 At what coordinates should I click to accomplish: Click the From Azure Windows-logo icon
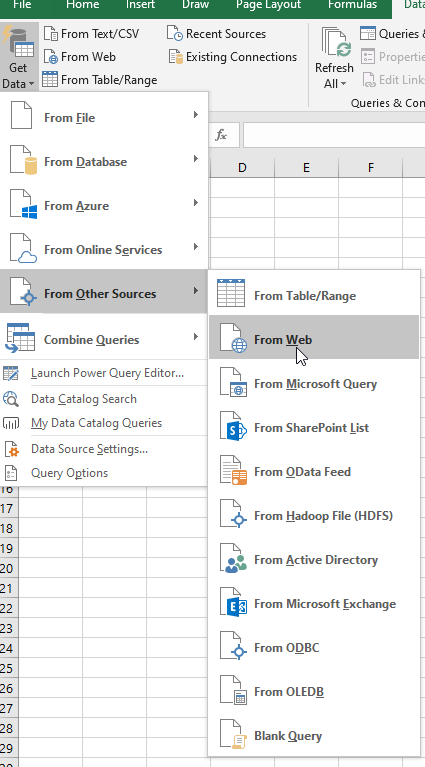point(30,212)
